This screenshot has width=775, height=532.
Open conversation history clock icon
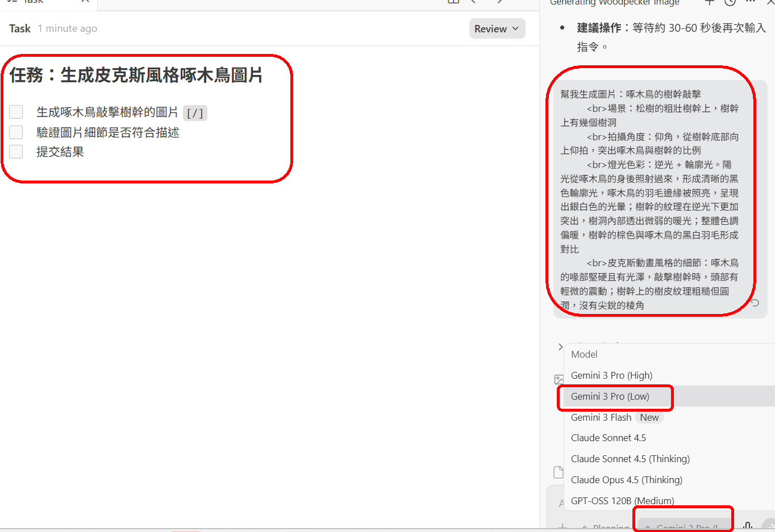tap(730, 3)
